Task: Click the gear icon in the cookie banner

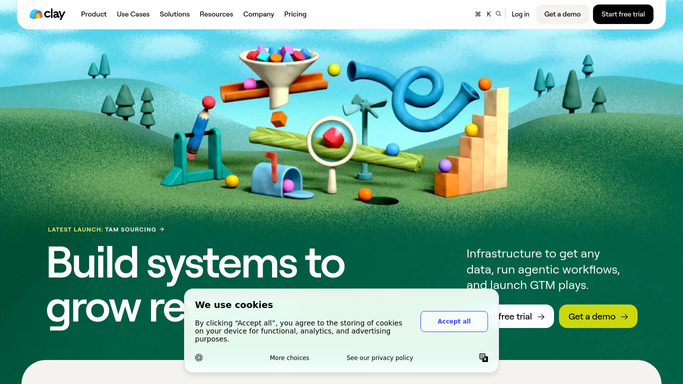Action: pyautogui.click(x=199, y=357)
